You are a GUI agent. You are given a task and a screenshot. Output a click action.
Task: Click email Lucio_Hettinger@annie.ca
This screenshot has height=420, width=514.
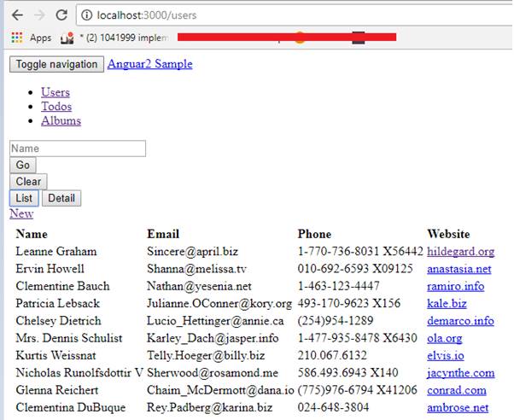(215, 321)
